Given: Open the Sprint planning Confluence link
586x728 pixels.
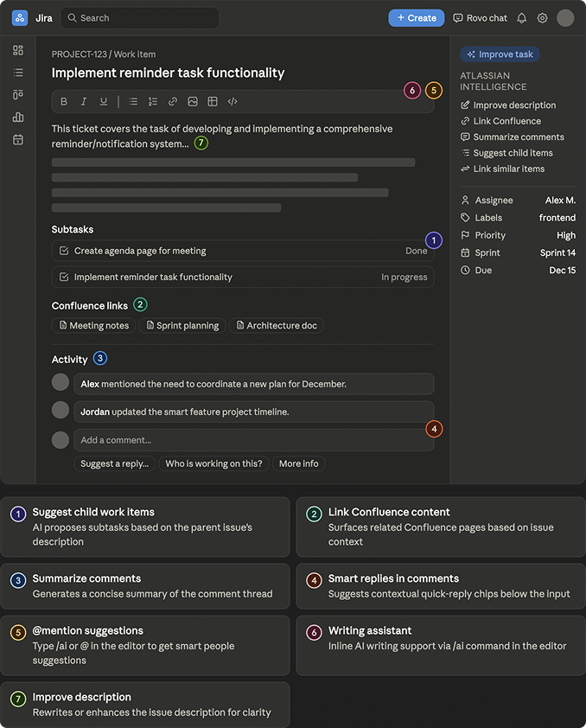Looking at the screenshot, I should (x=182, y=325).
